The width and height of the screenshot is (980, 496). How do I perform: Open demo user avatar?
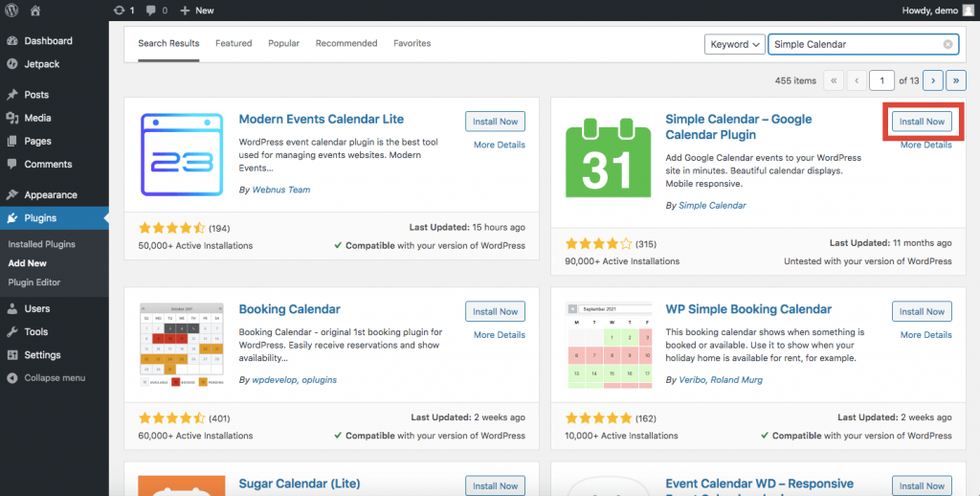(969, 11)
